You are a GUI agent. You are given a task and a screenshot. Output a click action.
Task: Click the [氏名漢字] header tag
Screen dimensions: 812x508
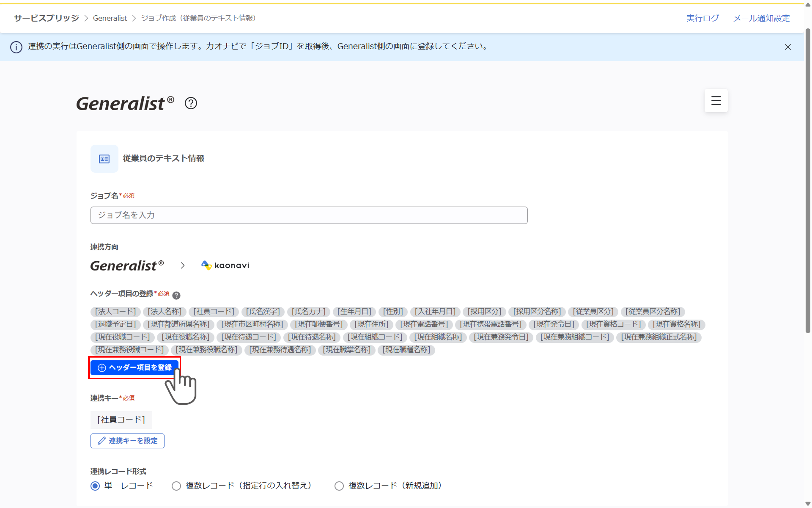click(x=263, y=311)
